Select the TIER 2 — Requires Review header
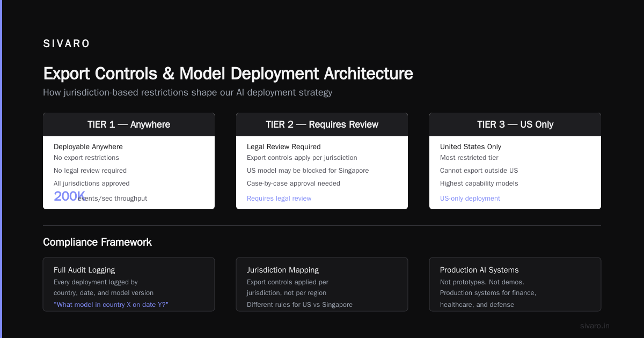 point(322,124)
